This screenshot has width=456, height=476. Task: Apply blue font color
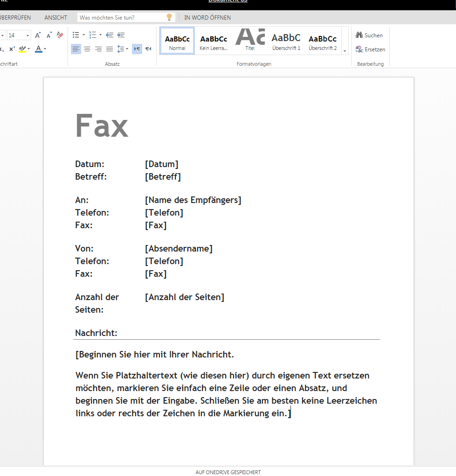pos(39,49)
